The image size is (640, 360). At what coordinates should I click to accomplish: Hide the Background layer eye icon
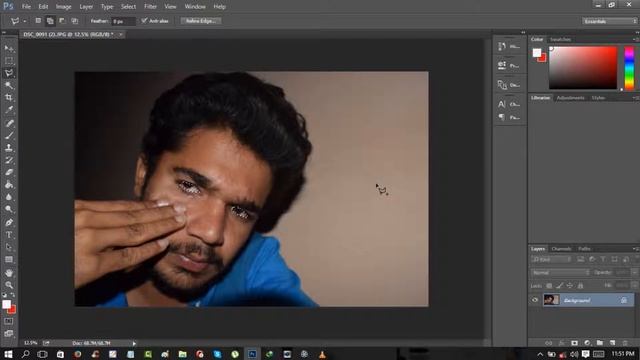(535, 300)
